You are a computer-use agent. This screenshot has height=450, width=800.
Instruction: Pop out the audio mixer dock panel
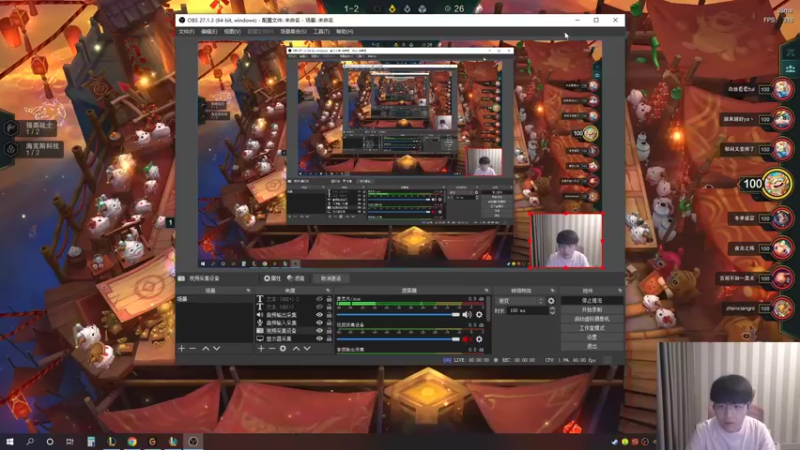486,290
